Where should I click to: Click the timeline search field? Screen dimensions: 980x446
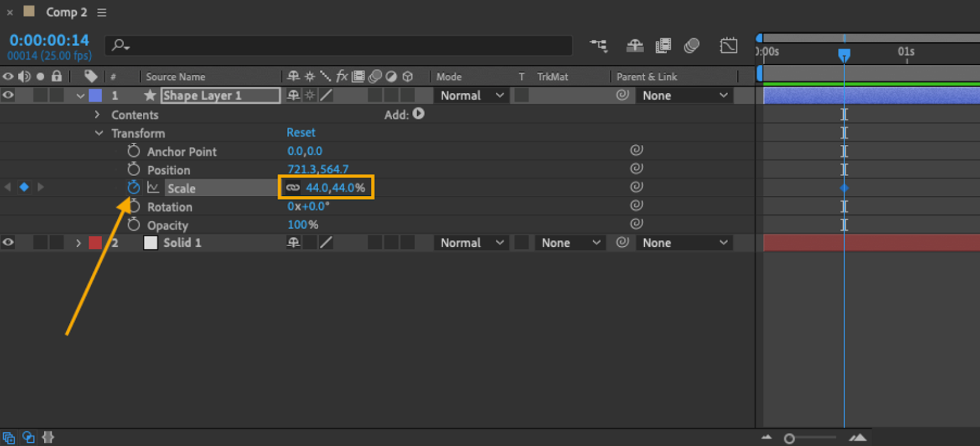[x=339, y=46]
